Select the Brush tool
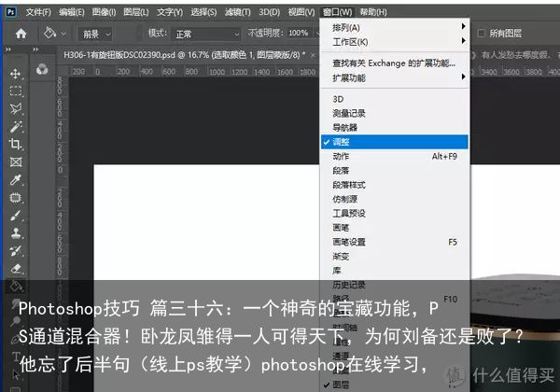 tap(16, 216)
